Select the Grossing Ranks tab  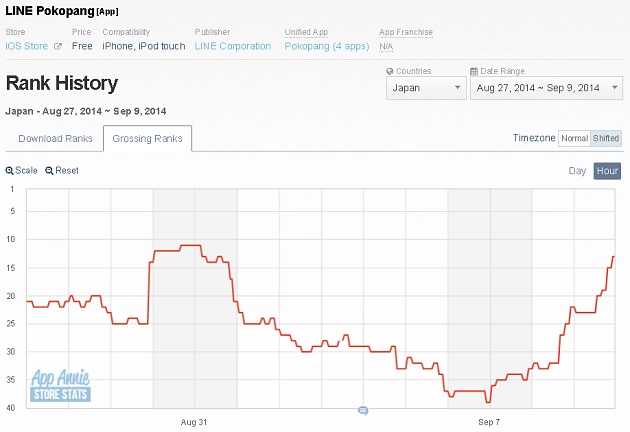[x=147, y=139]
